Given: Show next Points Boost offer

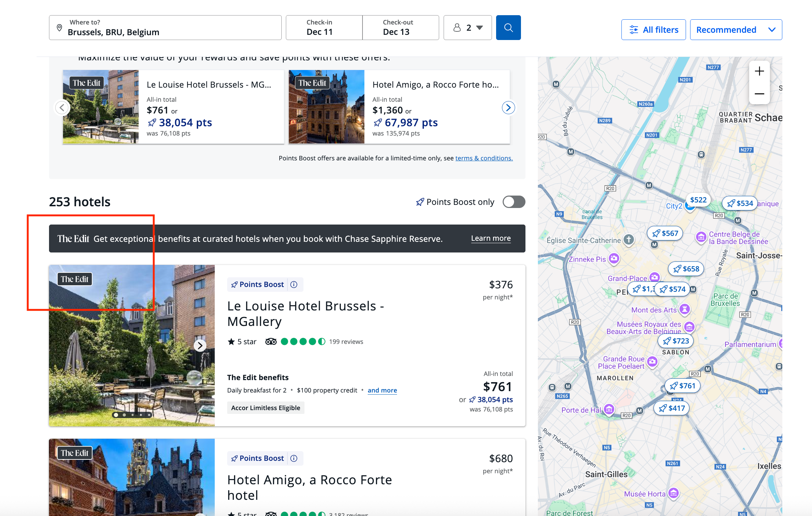Looking at the screenshot, I should point(508,108).
